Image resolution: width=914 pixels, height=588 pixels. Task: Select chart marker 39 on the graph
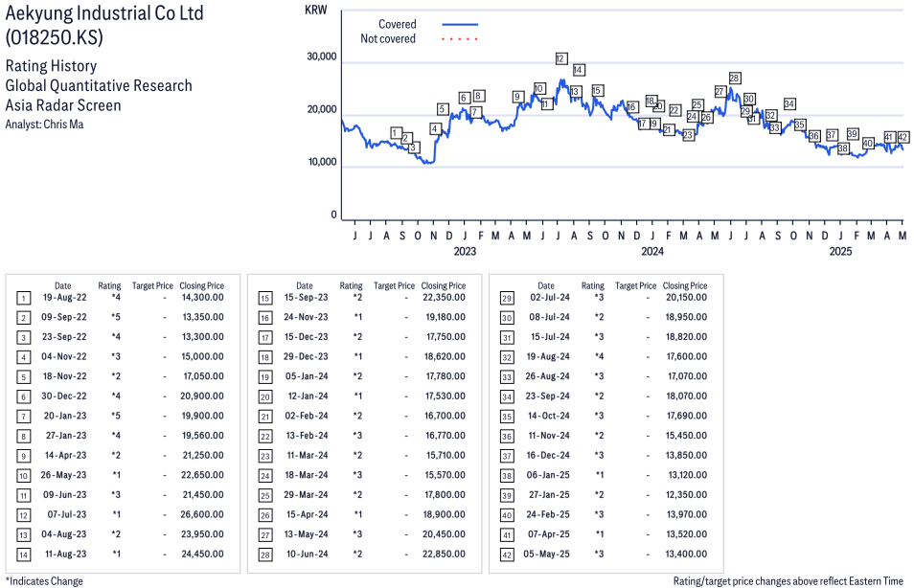point(853,133)
